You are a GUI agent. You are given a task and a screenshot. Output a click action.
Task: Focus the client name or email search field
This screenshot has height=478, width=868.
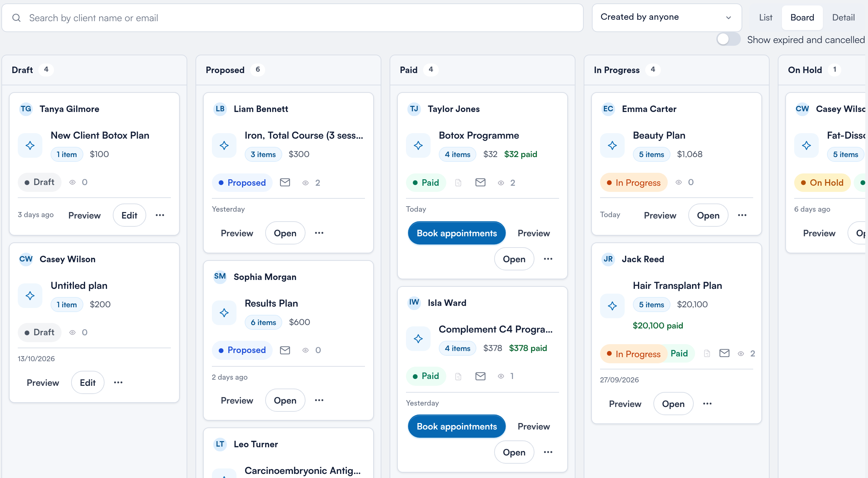coord(293,18)
